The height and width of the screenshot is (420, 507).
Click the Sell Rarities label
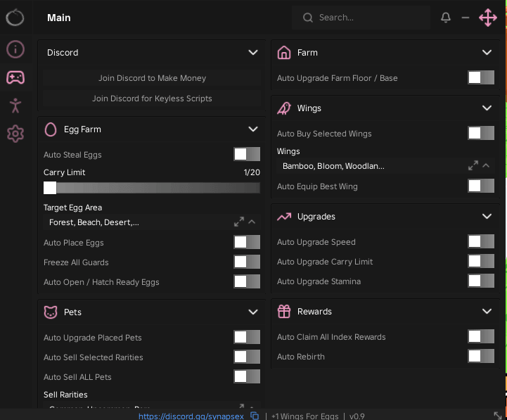click(65, 395)
